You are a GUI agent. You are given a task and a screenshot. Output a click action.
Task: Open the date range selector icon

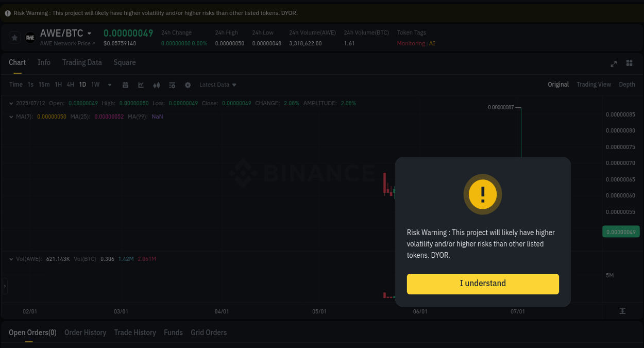125,85
